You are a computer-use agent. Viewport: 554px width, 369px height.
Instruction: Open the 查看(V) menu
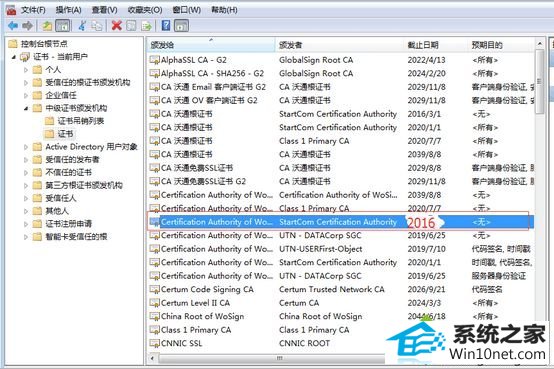[x=105, y=10]
